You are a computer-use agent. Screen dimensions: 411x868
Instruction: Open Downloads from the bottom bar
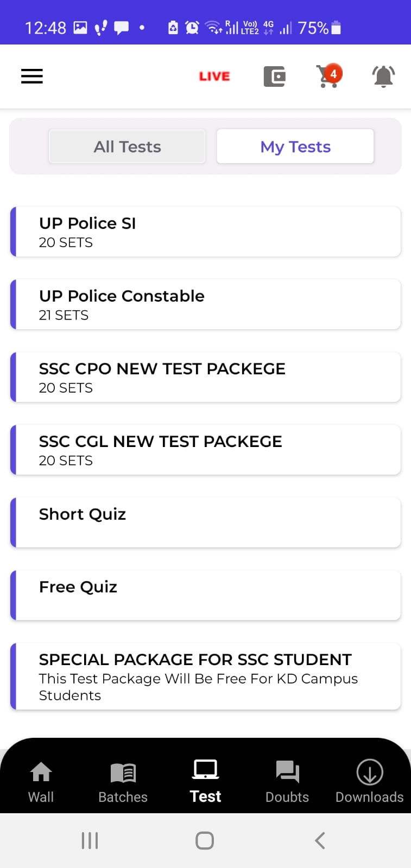370,782
